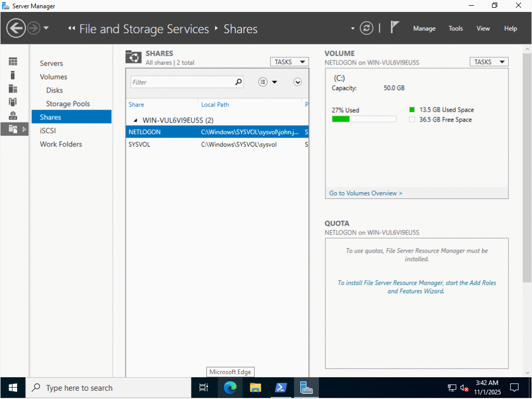Select Storage Pools in the navigation pane
The image size is (532, 399).
tap(68, 104)
